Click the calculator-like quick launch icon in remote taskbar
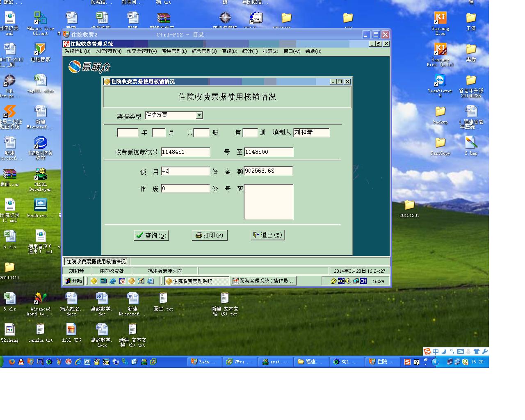The image size is (525, 420). 103,281
